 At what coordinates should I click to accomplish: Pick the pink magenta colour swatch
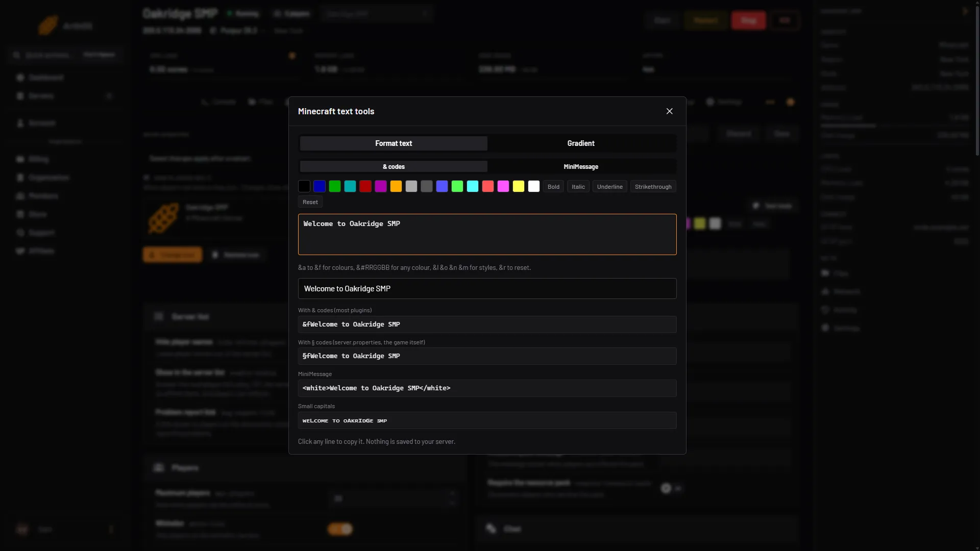(x=503, y=187)
